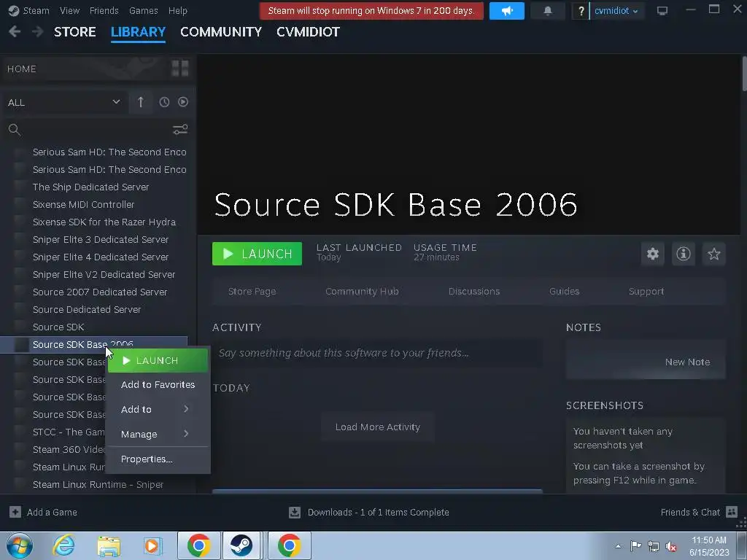
Task: Click the question mark help icon
Action: pyautogui.click(x=581, y=10)
